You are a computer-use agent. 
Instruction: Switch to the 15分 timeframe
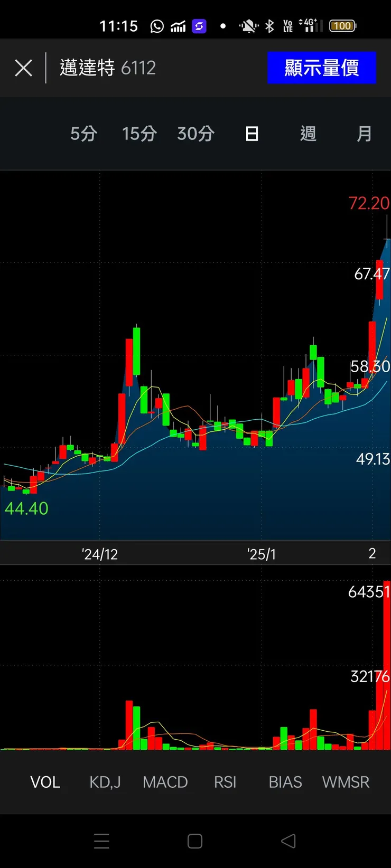coord(139,134)
